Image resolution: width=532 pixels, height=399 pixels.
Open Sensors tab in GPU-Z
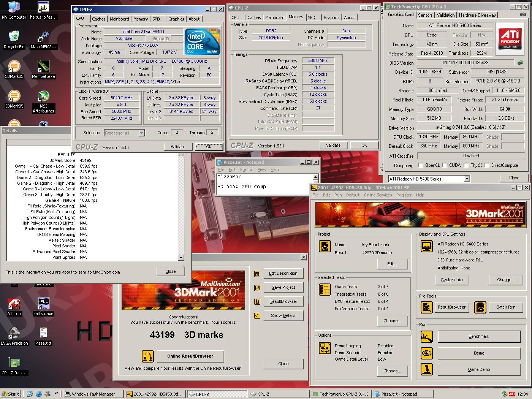(x=425, y=15)
